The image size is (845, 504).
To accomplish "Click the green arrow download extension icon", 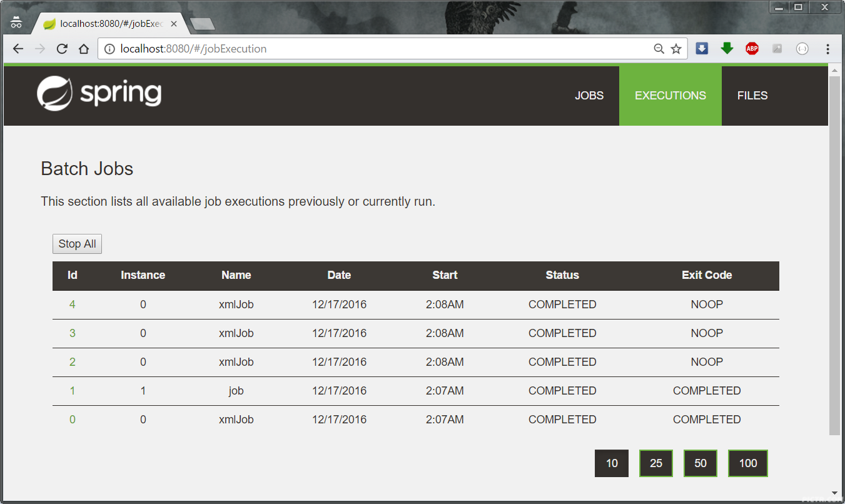I will tap(727, 48).
